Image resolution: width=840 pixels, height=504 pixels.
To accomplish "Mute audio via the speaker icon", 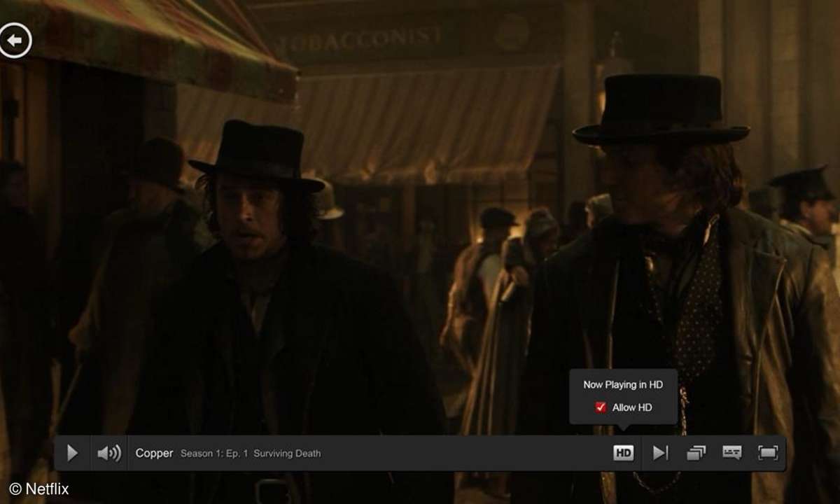I will coord(109,453).
